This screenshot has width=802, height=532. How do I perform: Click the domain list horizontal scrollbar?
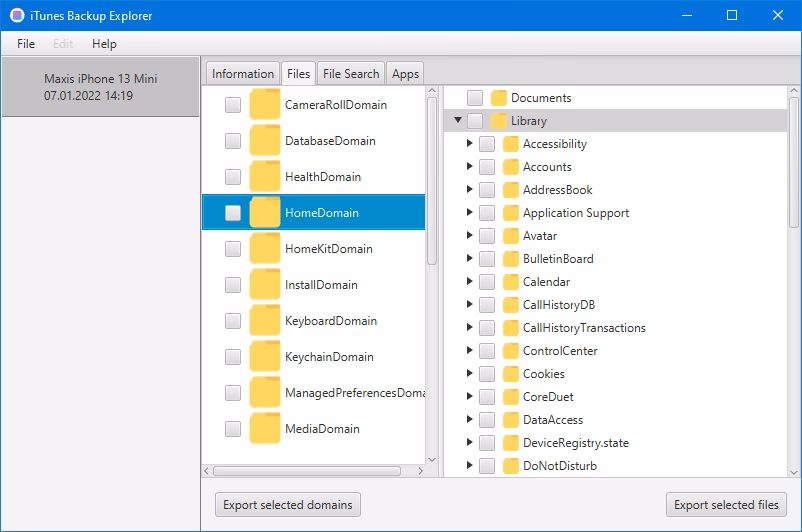tap(306, 471)
